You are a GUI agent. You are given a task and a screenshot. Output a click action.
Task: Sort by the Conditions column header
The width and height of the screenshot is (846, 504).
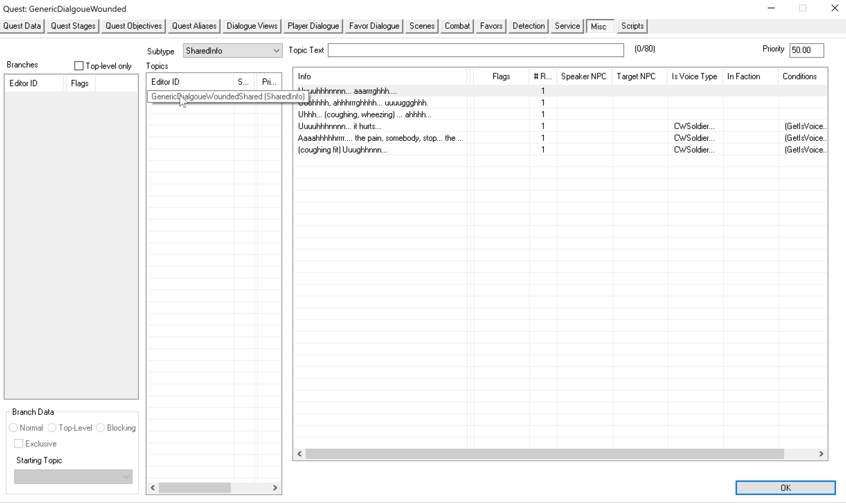point(799,76)
